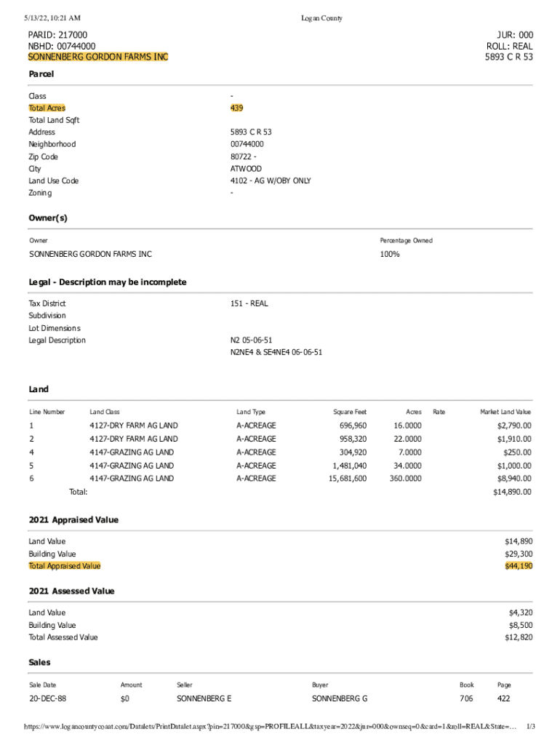Select the seller name SONNENBERG E
The image size is (560, 745).
click(x=204, y=698)
